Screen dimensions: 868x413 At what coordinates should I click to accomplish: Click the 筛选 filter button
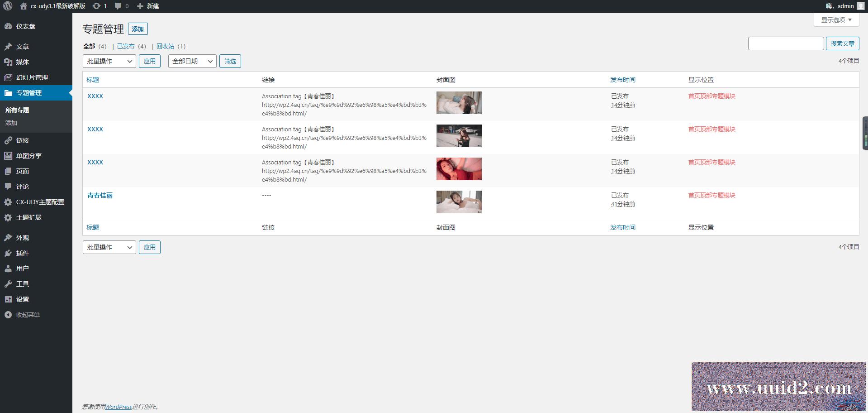(230, 61)
